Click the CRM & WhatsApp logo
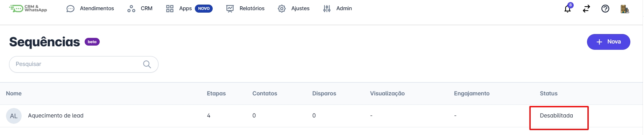This screenshot has height=135, width=644. (x=28, y=8)
